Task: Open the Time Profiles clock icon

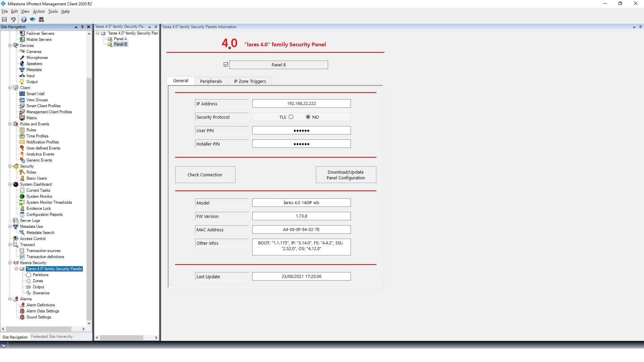Action: coord(22,136)
